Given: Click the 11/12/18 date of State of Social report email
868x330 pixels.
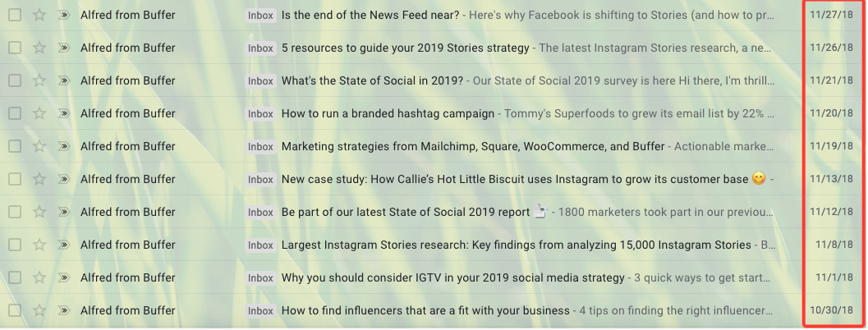Looking at the screenshot, I should point(831,212).
